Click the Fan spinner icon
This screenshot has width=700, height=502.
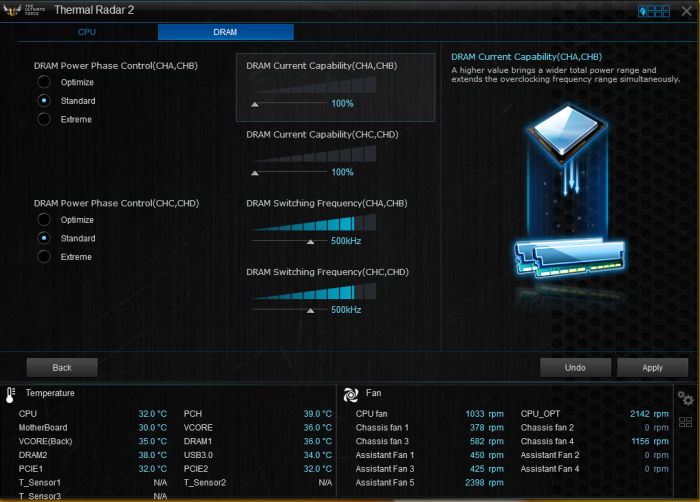click(351, 395)
